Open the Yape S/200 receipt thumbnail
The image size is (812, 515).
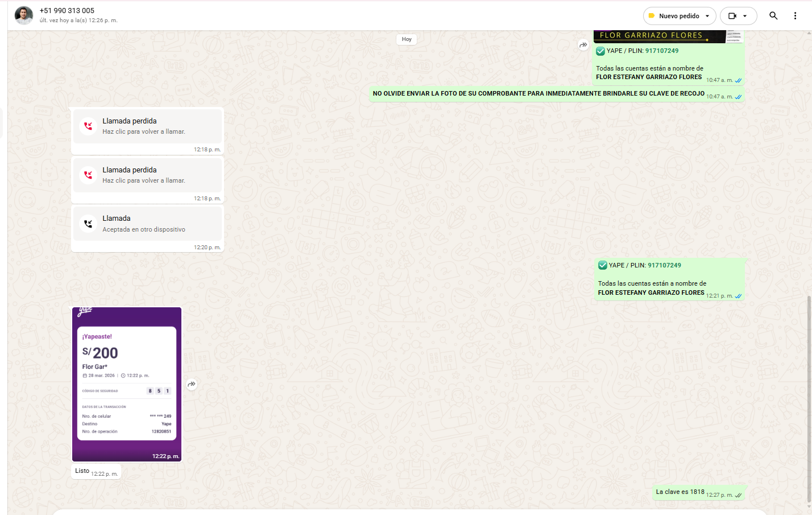pyautogui.click(x=127, y=384)
